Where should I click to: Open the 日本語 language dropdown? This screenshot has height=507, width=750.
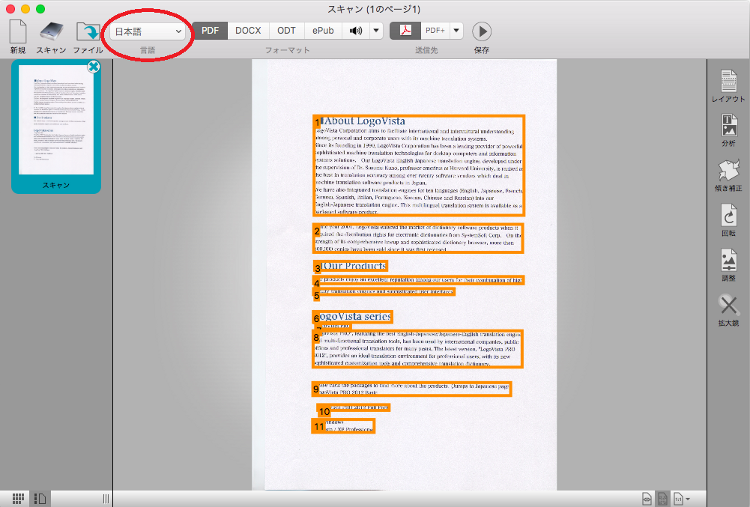[x=148, y=31]
